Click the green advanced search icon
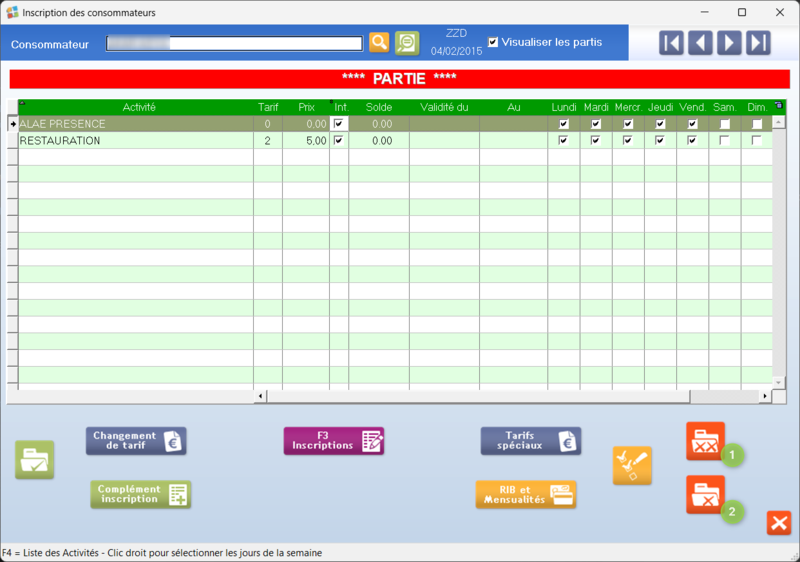 pos(407,42)
